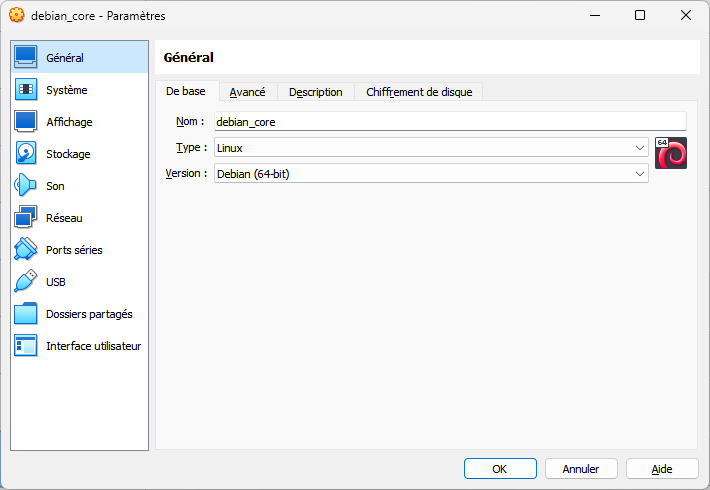Screen dimensions: 710x490
Task: Click the Nom field containing debian_core
Action: pos(450,121)
